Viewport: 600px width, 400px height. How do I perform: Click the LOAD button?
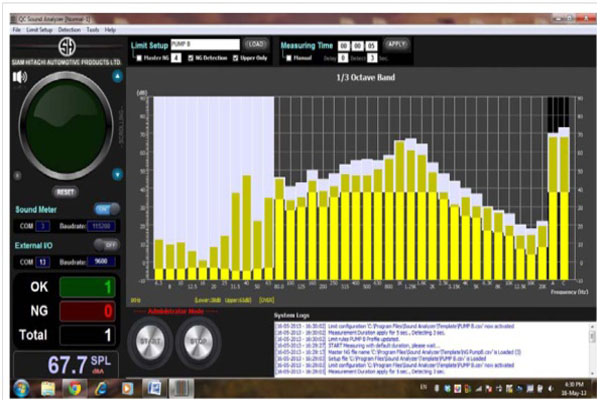point(256,44)
